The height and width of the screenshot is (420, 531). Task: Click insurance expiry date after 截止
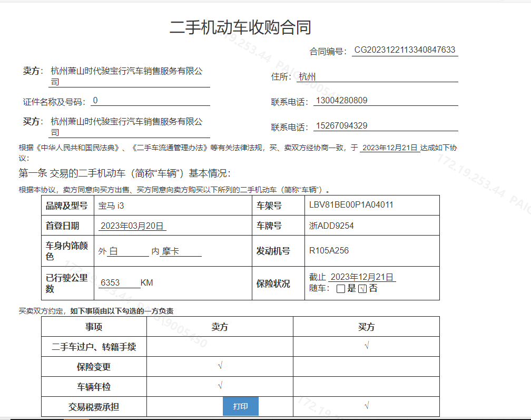pyautogui.click(x=362, y=277)
